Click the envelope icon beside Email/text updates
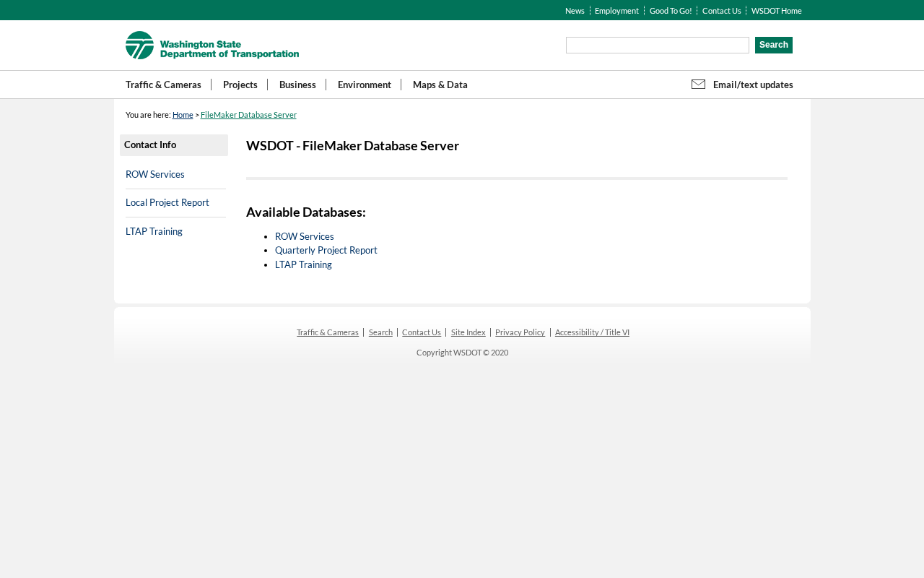 pyautogui.click(x=698, y=85)
